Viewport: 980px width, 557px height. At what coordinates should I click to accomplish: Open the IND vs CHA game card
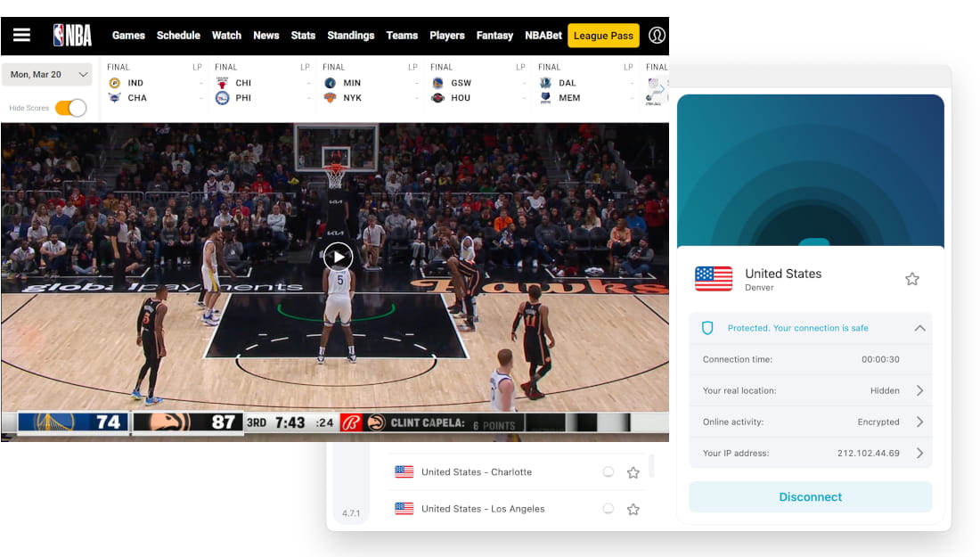click(154, 84)
